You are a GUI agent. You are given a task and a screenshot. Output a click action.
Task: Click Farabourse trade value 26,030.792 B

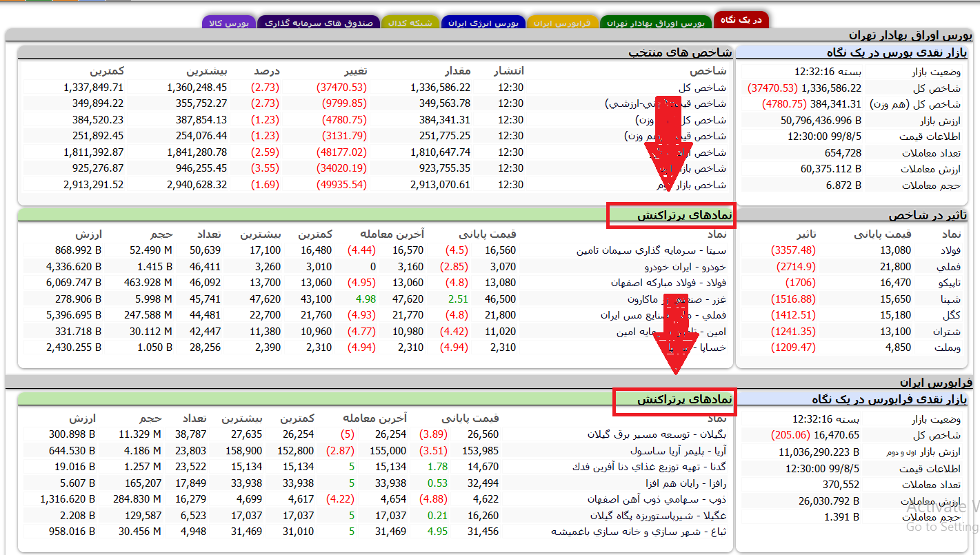pos(829,501)
